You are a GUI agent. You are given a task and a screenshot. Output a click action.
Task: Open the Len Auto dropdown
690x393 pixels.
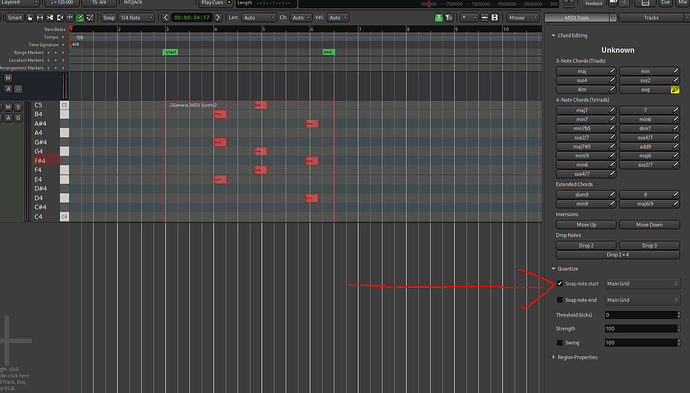259,18
